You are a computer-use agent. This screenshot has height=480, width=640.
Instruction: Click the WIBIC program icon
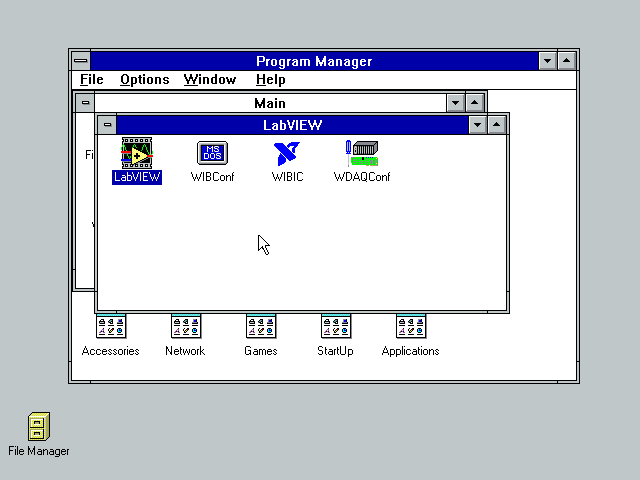[286, 153]
